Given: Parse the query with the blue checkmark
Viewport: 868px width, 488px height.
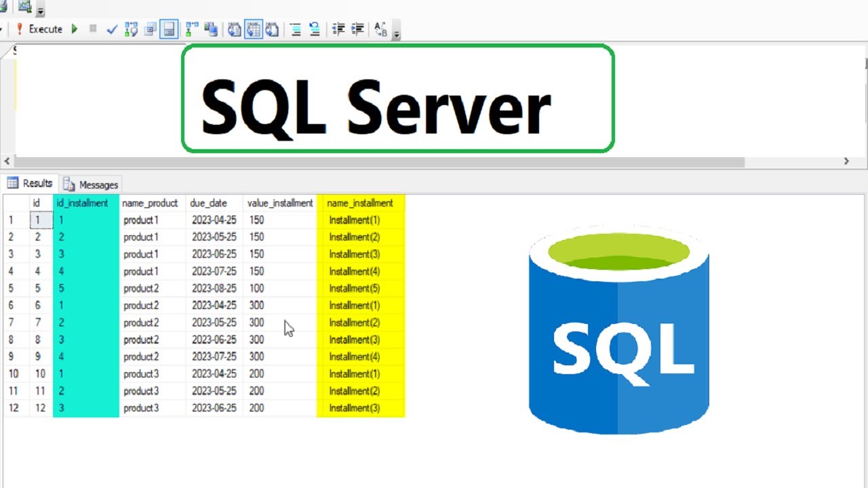Looking at the screenshot, I should [113, 29].
